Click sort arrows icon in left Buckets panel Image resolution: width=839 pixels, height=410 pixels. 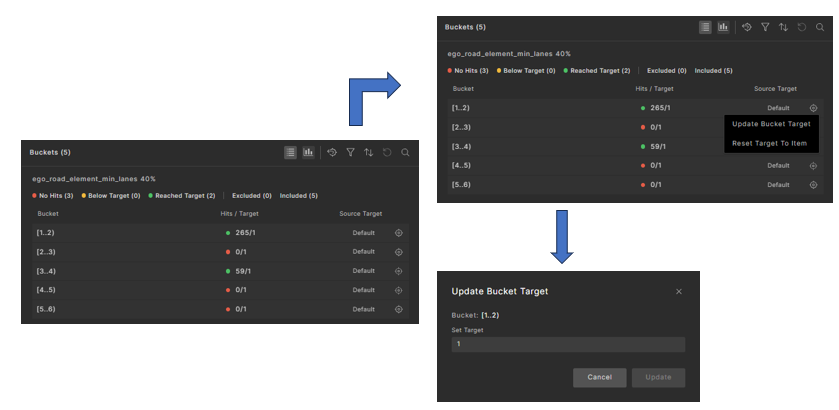(x=368, y=152)
